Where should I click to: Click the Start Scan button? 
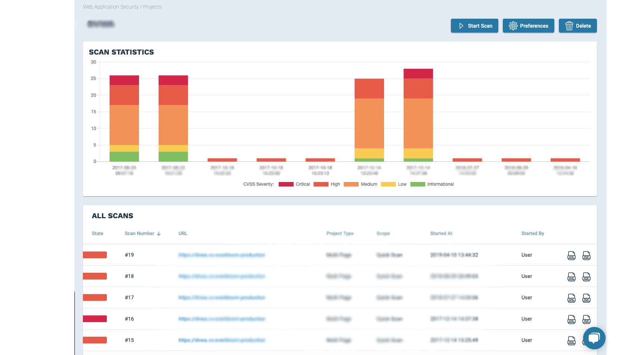pyautogui.click(x=474, y=26)
